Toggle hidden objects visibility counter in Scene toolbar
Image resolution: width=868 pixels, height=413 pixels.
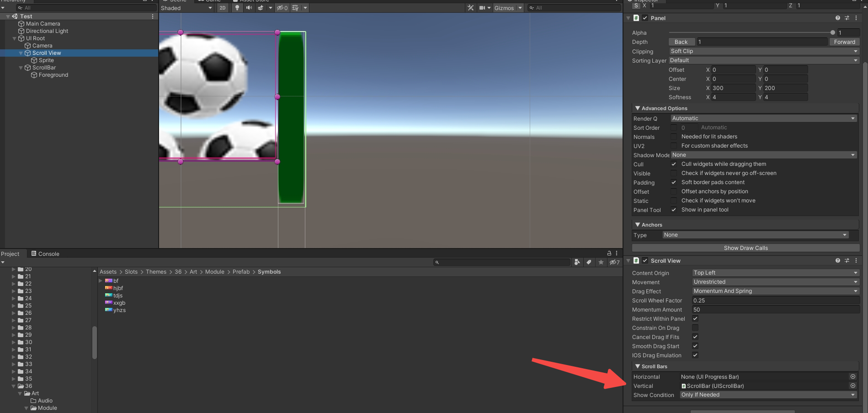(x=282, y=8)
